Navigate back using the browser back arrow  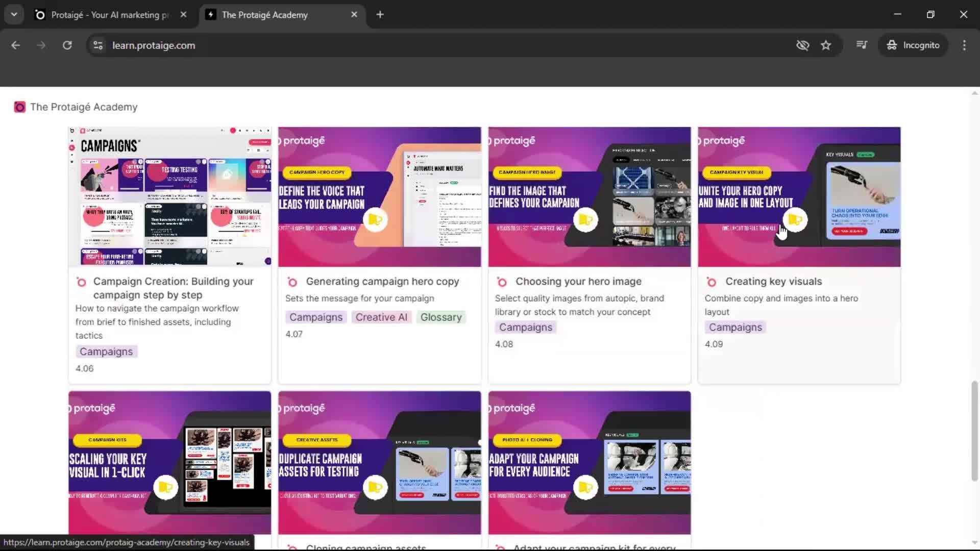pyautogui.click(x=15, y=45)
